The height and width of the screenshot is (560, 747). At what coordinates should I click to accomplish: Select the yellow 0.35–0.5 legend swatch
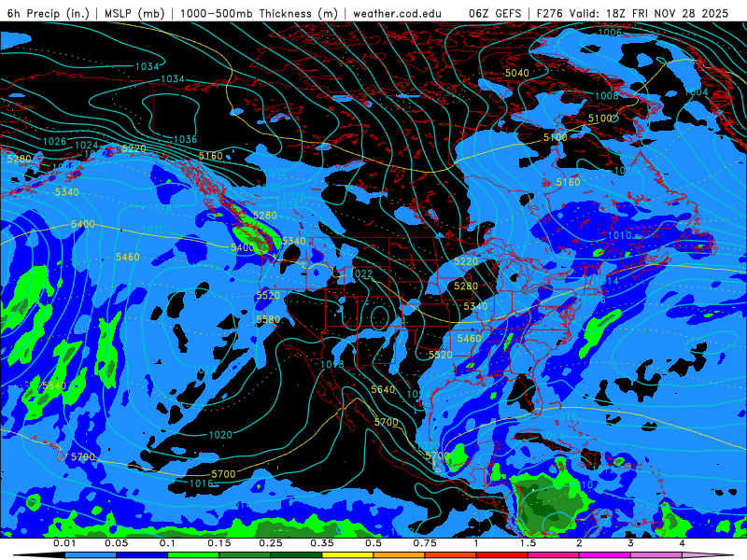[347, 555]
